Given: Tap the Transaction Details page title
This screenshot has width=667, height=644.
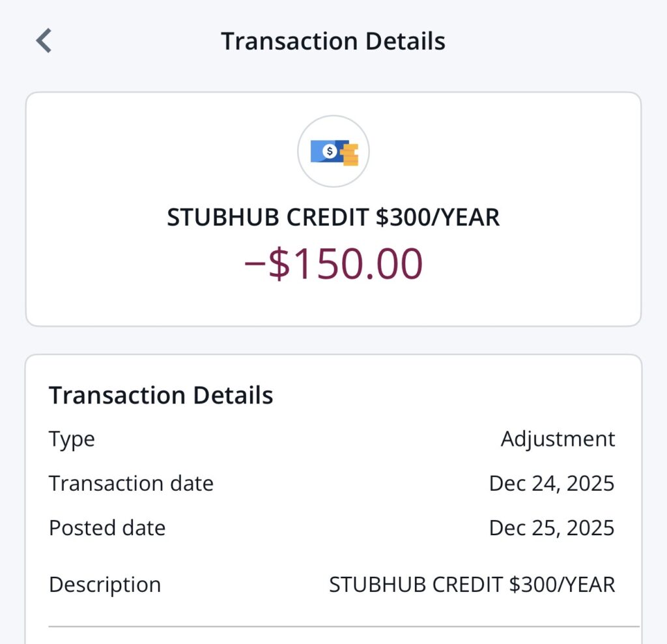Looking at the screenshot, I should (x=333, y=41).
